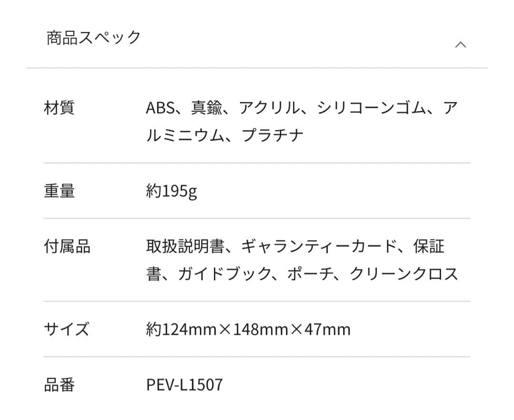Click the 約124mm×148mm×47mm size value
514x420 pixels.
[248, 329]
